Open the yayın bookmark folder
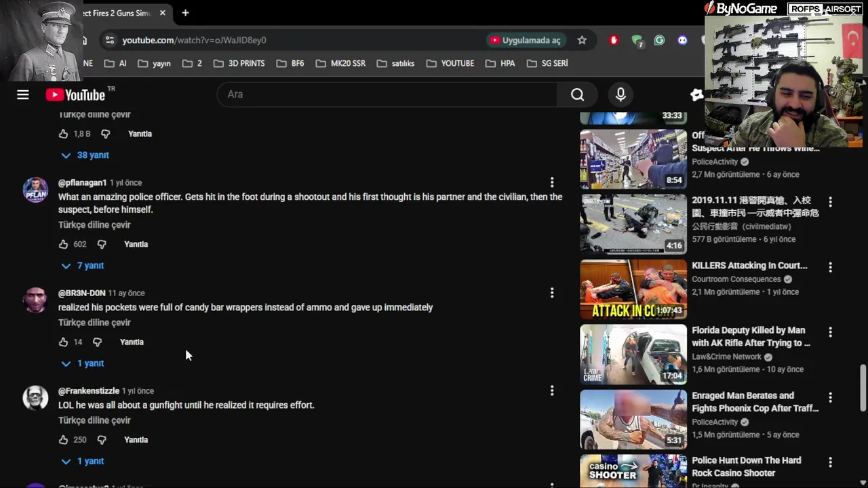This screenshot has width=868, height=488. pos(155,63)
